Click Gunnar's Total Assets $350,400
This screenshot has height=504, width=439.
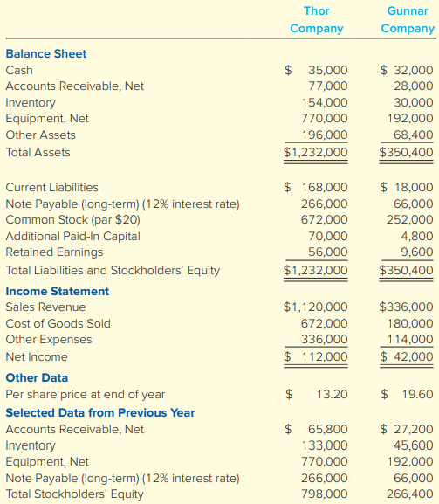[406, 152]
